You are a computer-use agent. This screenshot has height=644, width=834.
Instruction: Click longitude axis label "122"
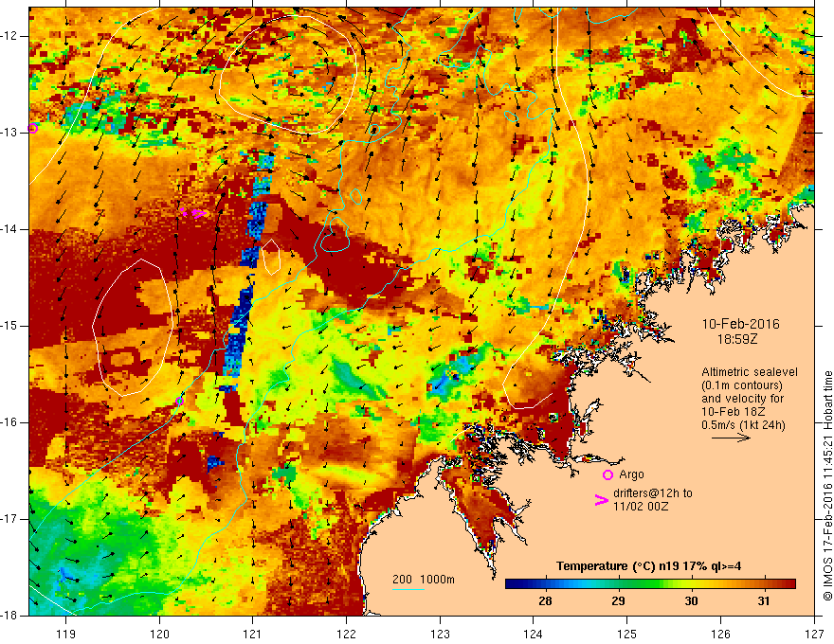[x=346, y=634]
